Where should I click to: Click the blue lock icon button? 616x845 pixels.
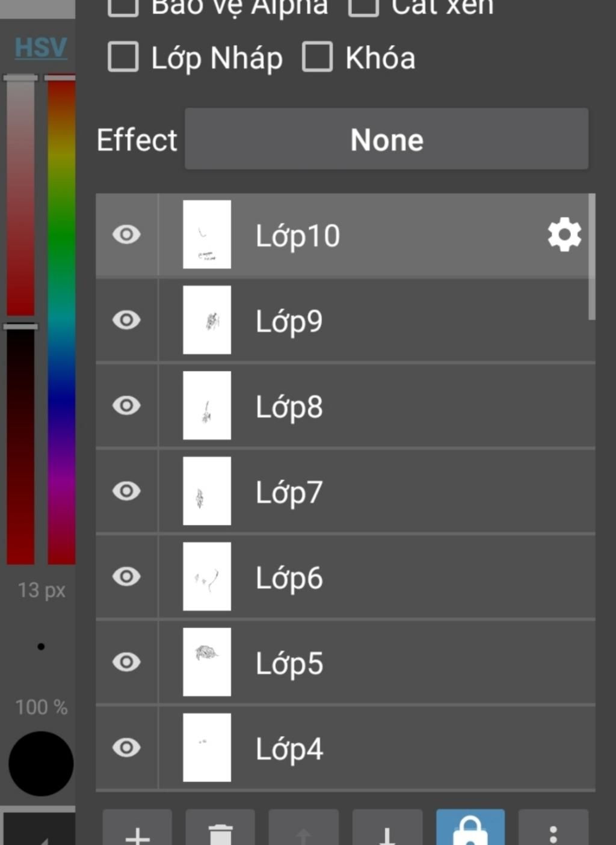[470, 829]
